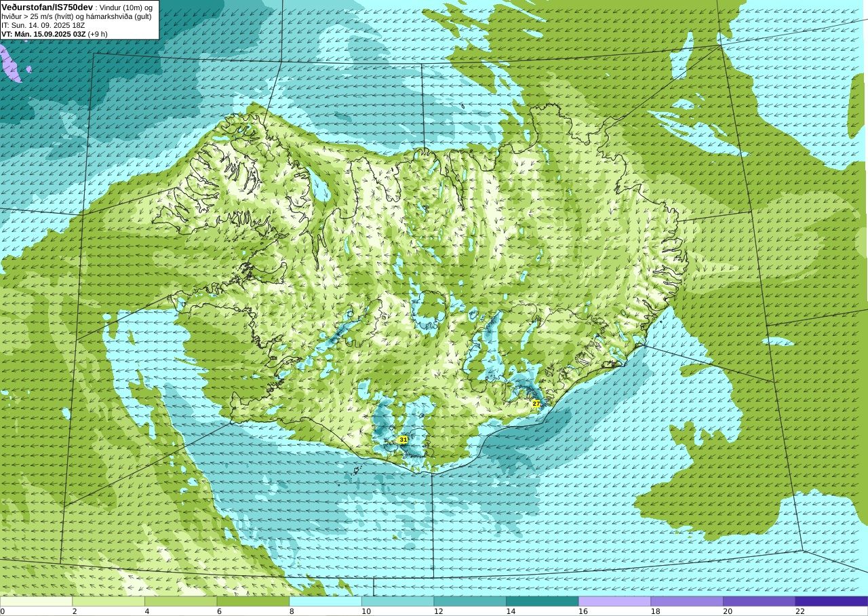Select the 18–20 m/s legend color swatch
Viewport: 868px width, 616px height.
(x=687, y=601)
